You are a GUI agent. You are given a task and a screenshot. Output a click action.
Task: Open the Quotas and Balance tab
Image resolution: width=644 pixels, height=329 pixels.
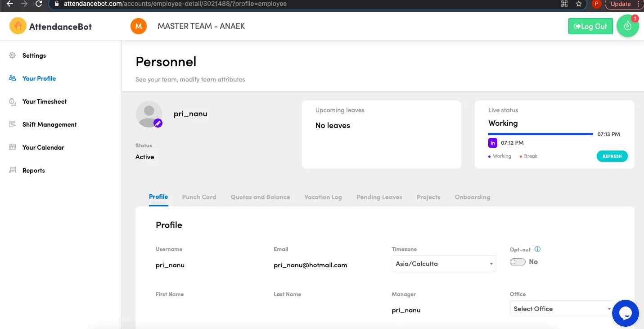(260, 197)
